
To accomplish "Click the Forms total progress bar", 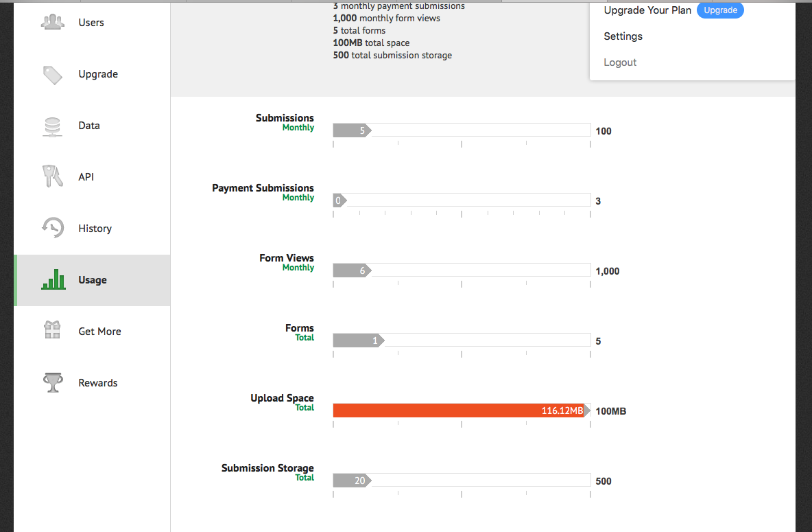I will 461,340.
